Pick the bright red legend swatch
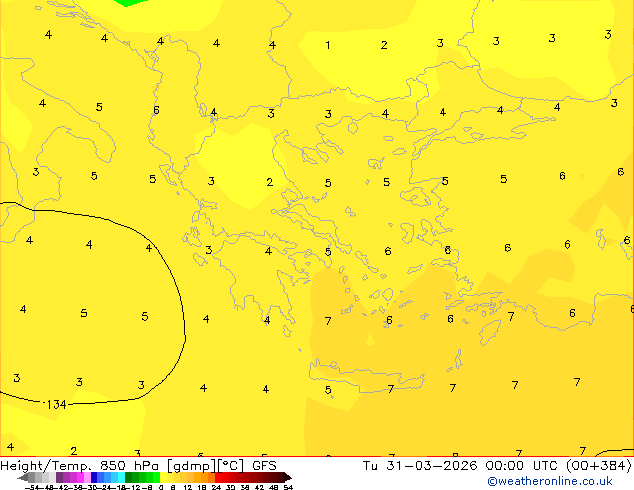The image size is (634, 490). point(219,477)
